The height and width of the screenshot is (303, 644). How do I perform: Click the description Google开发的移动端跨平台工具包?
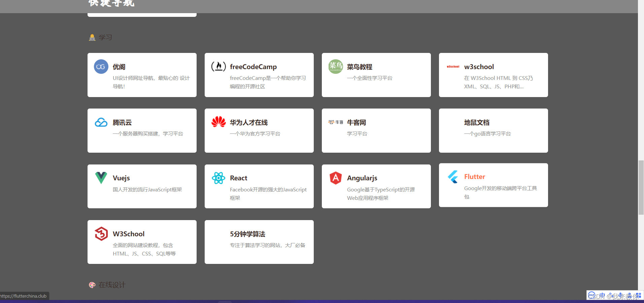(x=501, y=192)
